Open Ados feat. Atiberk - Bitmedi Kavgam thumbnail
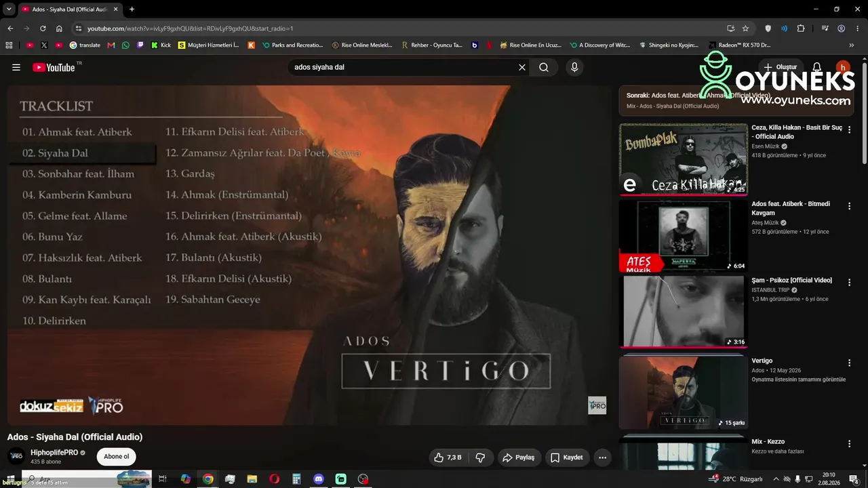868x488 pixels. click(684, 235)
